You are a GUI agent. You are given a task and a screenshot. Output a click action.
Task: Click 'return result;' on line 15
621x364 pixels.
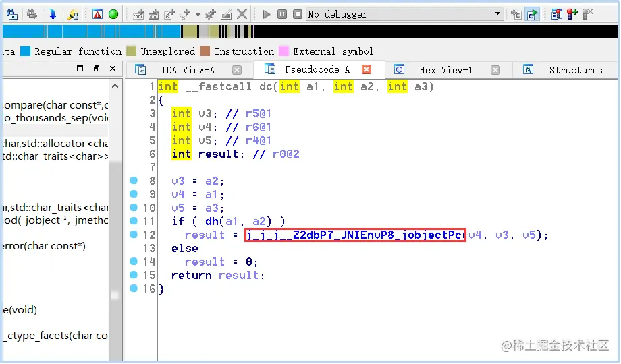click(x=218, y=275)
